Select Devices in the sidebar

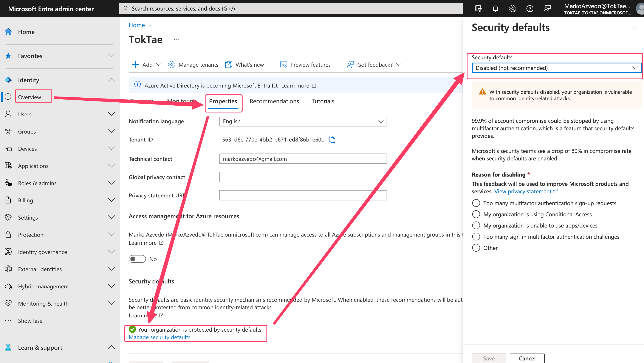click(28, 149)
